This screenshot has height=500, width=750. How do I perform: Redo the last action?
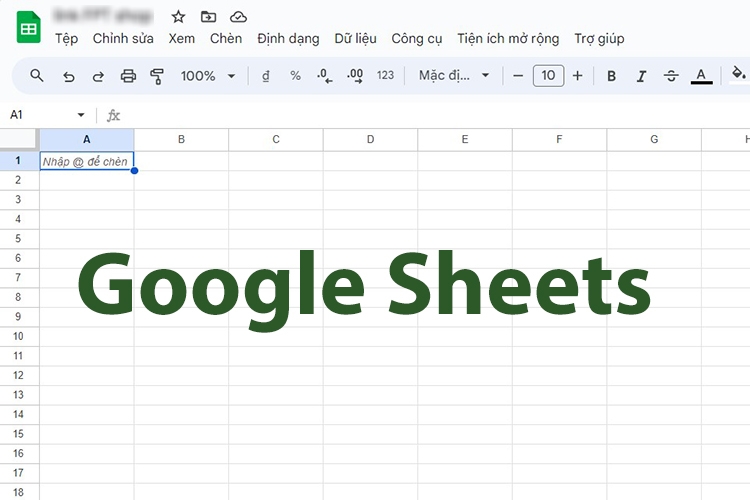pos(98,76)
